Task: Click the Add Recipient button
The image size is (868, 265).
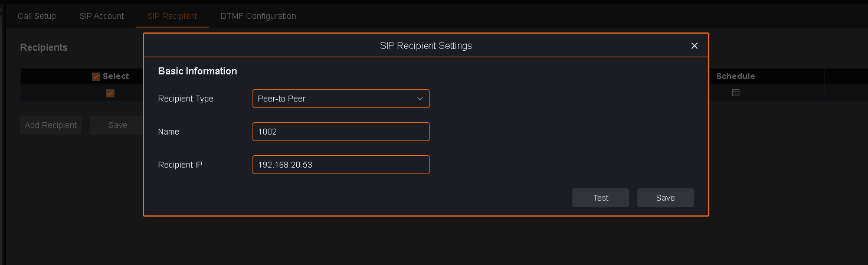Action: coord(51,125)
